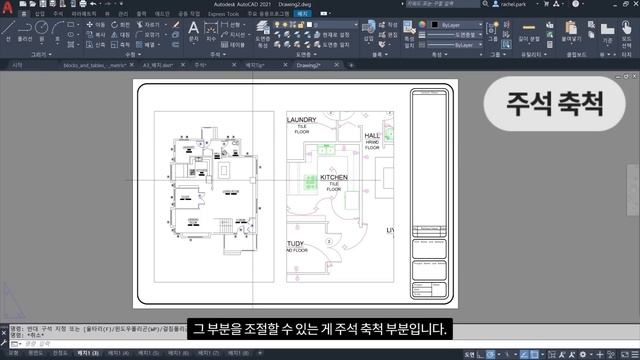Viewport: 640px width, 360px height.
Task: Click the Plot/Print icon in quick access toolbar
Action: point(83,4)
